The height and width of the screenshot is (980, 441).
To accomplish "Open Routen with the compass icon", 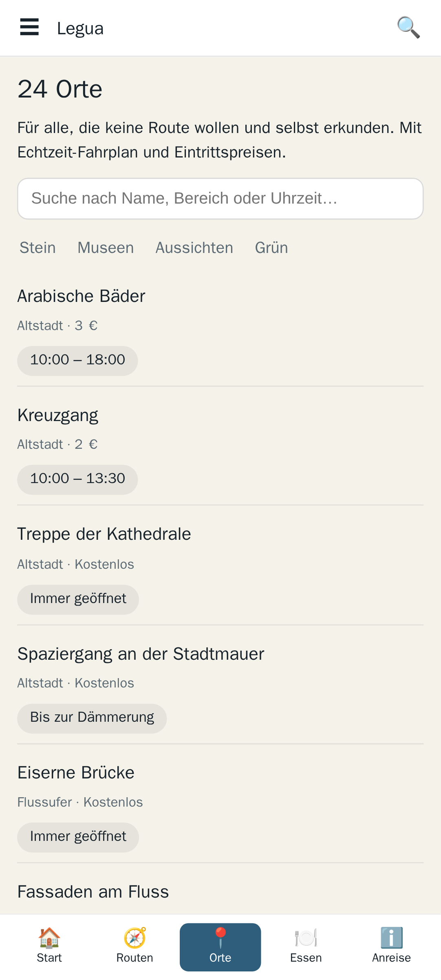I will point(135,947).
